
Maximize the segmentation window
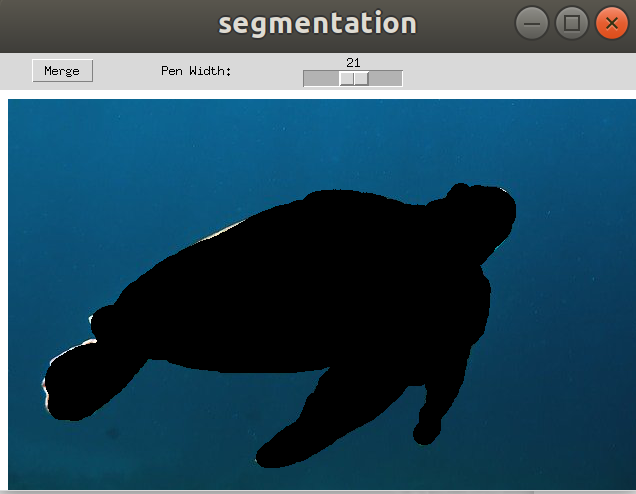(x=571, y=23)
